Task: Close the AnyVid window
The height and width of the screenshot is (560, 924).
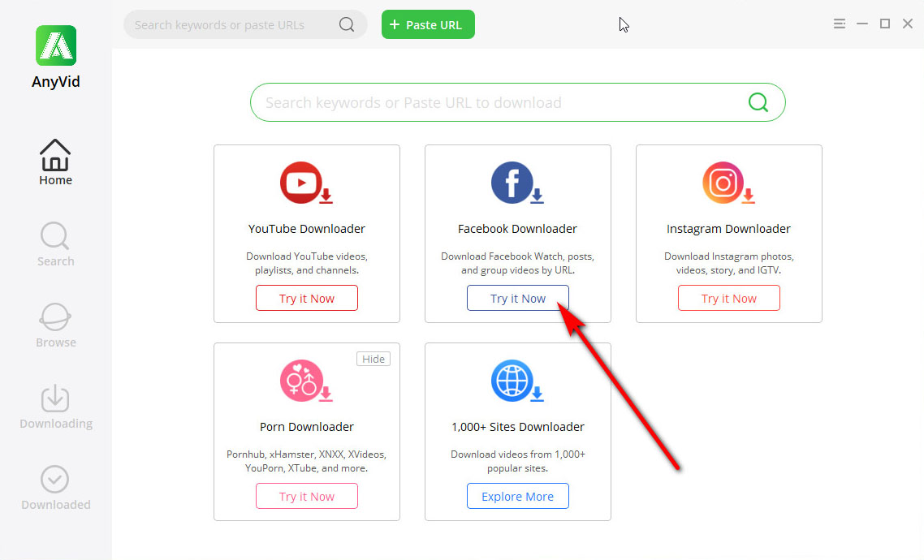Action: click(x=908, y=24)
